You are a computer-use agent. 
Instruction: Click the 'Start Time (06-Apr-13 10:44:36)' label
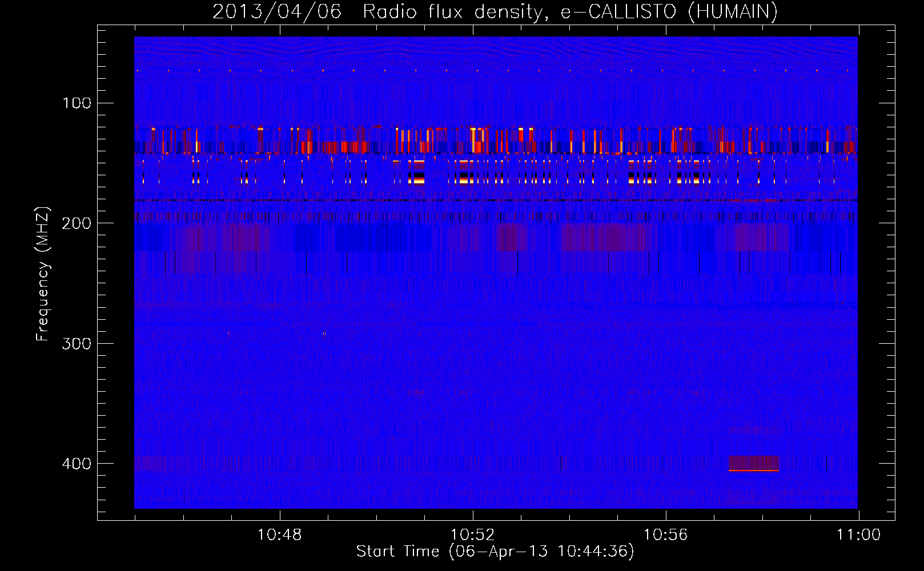pyautogui.click(x=495, y=552)
